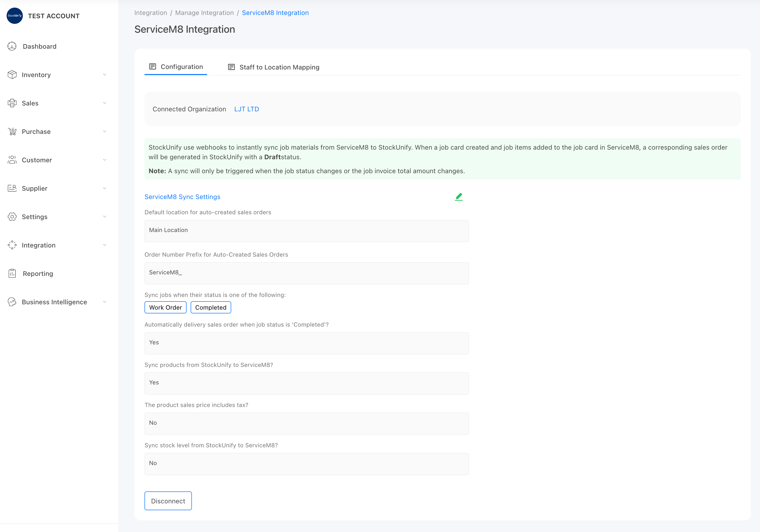760x532 pixels.
Task: Click the Sales printer icon
Action: point(12,103)
